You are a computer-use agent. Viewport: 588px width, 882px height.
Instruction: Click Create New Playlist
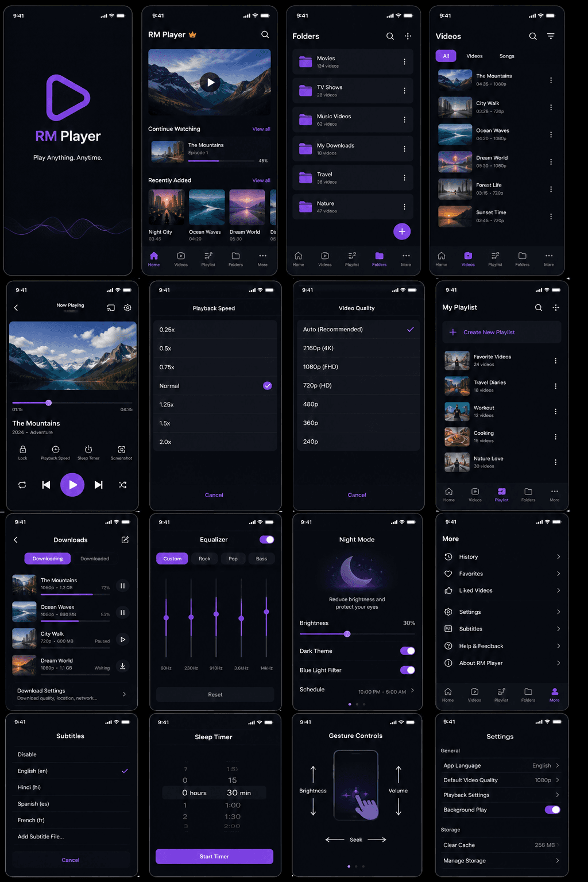(502, 332)
